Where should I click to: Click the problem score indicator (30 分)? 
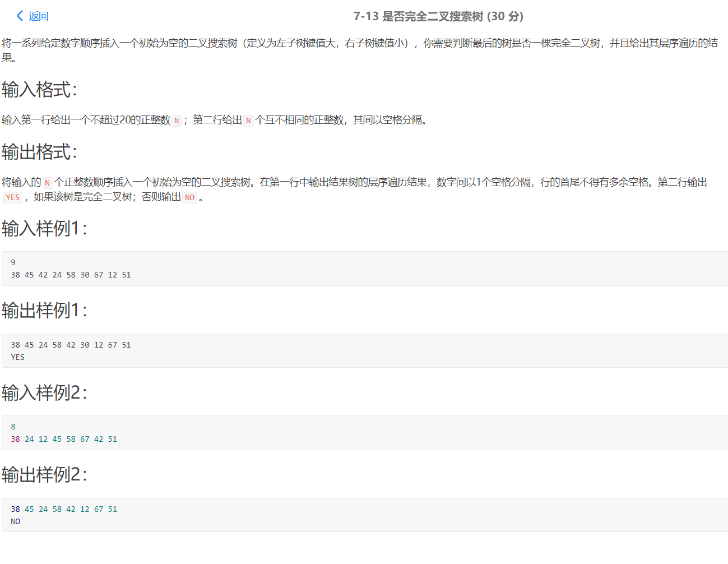pos(506,16)
